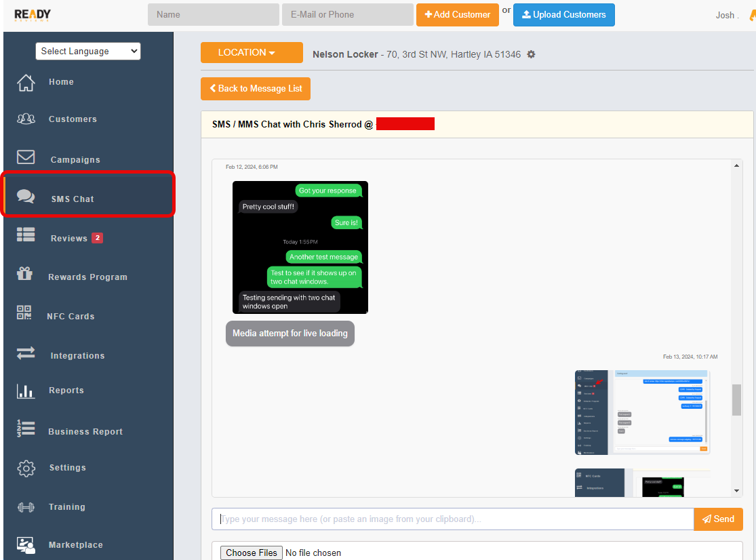Open Customers via the people icon
The image size is (756, 560).
point(26,119)
